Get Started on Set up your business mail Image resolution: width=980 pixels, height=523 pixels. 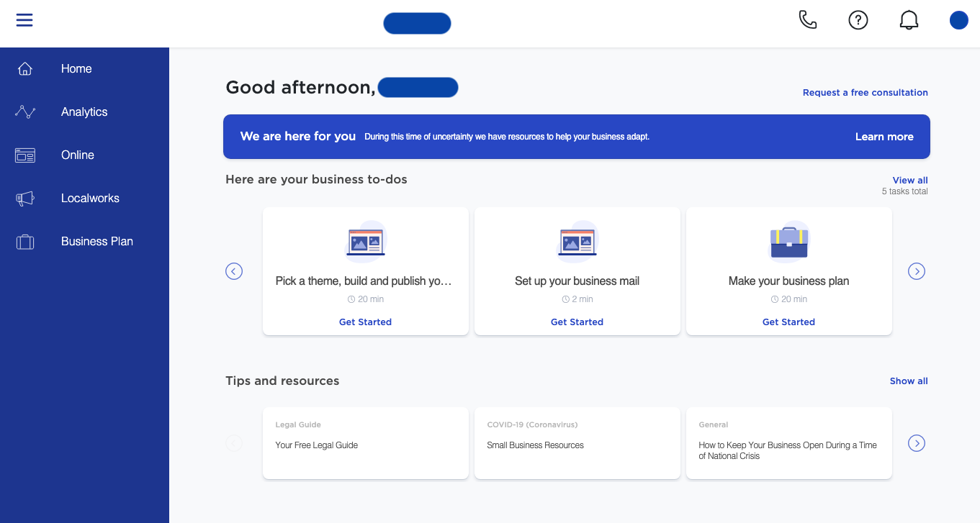coord(577,322)
